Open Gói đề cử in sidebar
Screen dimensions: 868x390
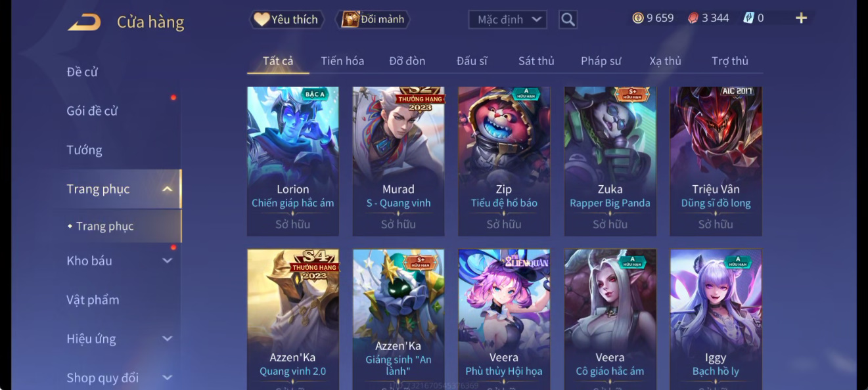92,111
